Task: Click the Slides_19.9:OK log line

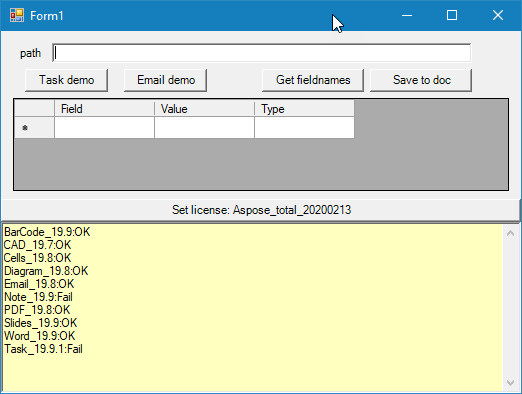Action: coord(40,323)
